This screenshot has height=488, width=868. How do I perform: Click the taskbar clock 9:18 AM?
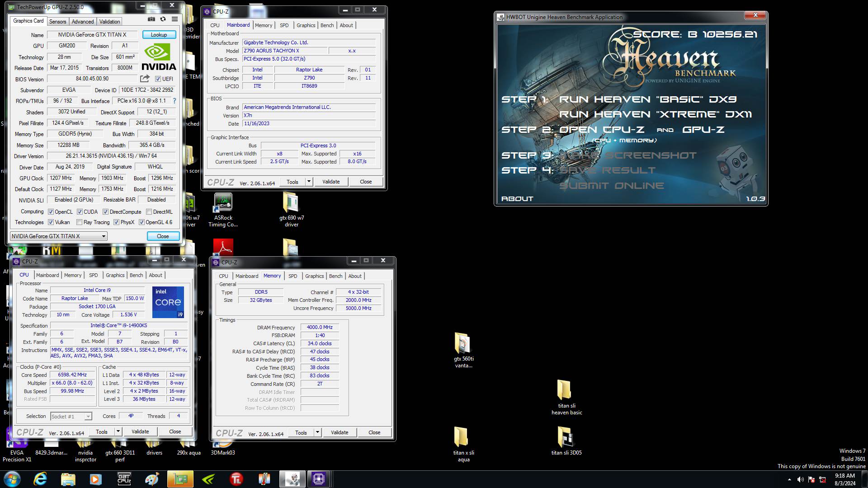pyautogui.click(x=844, y=476)
